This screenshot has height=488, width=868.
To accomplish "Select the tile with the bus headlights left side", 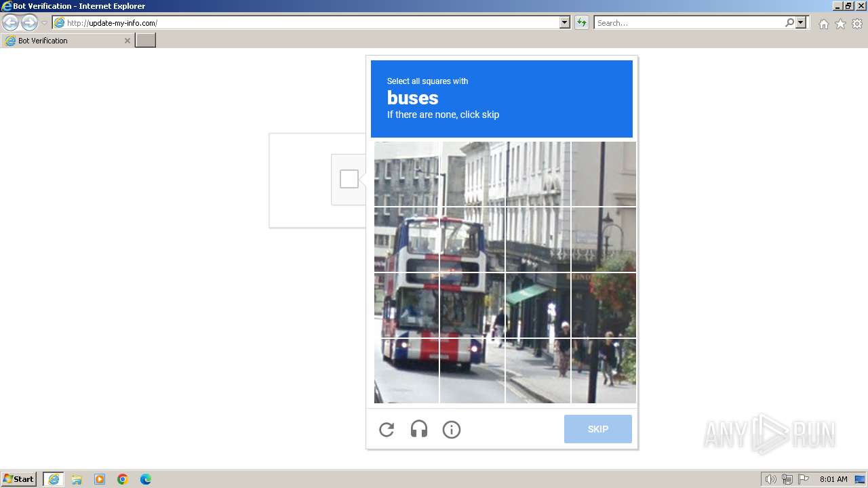I will click(x=407, y=371).
